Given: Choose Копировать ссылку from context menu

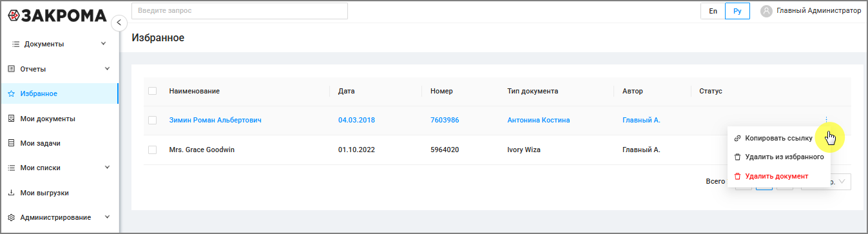Looking at the screenshot, I should pos(778,139).
